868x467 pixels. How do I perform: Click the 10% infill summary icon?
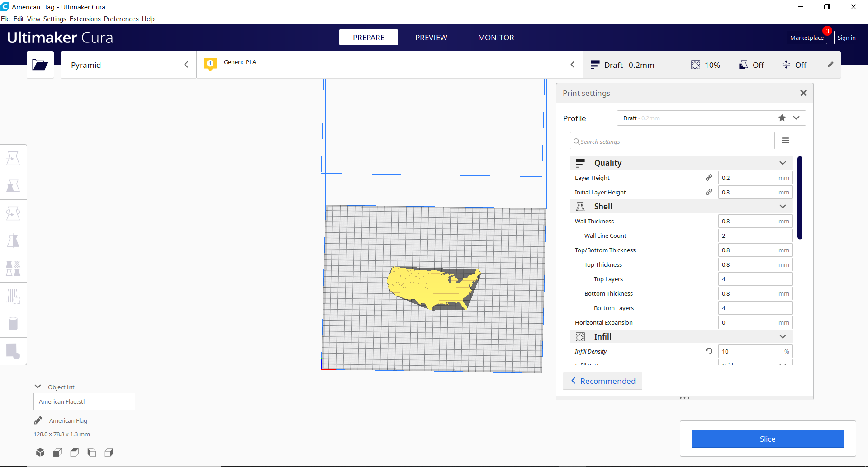[x=696, y=65]
